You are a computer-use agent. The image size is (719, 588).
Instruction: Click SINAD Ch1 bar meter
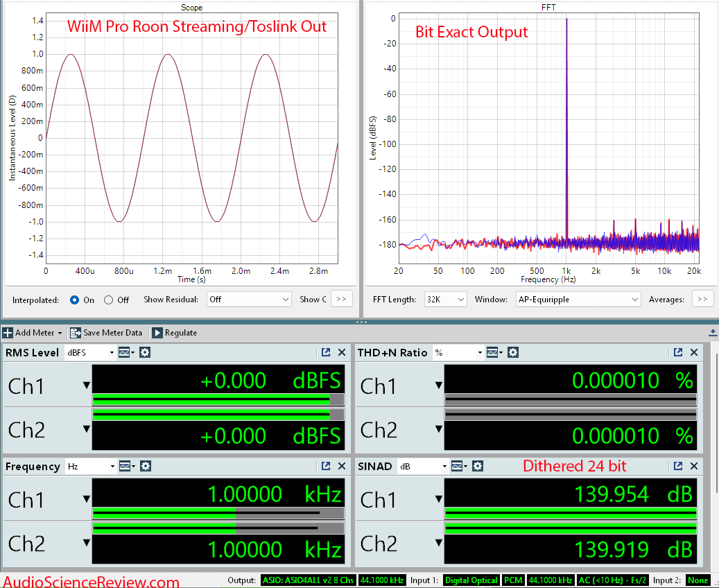click(x=571, y=513)
